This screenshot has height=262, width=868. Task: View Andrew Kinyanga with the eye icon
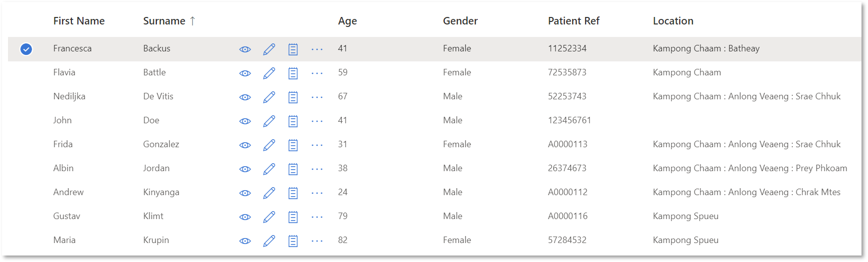[x=245, y=193]
